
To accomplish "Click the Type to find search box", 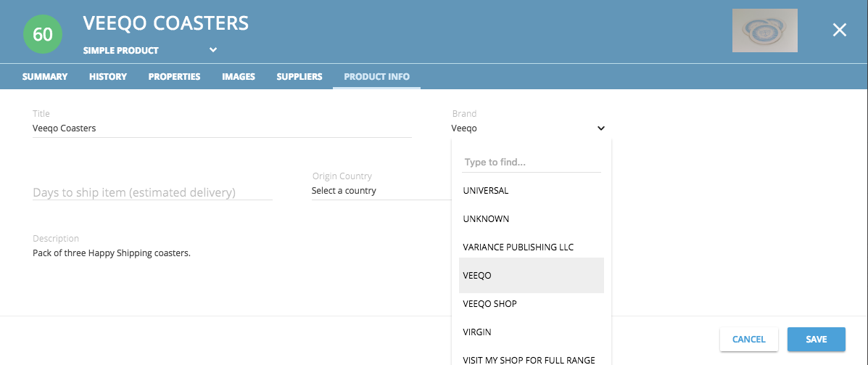I will pos(532,163).
